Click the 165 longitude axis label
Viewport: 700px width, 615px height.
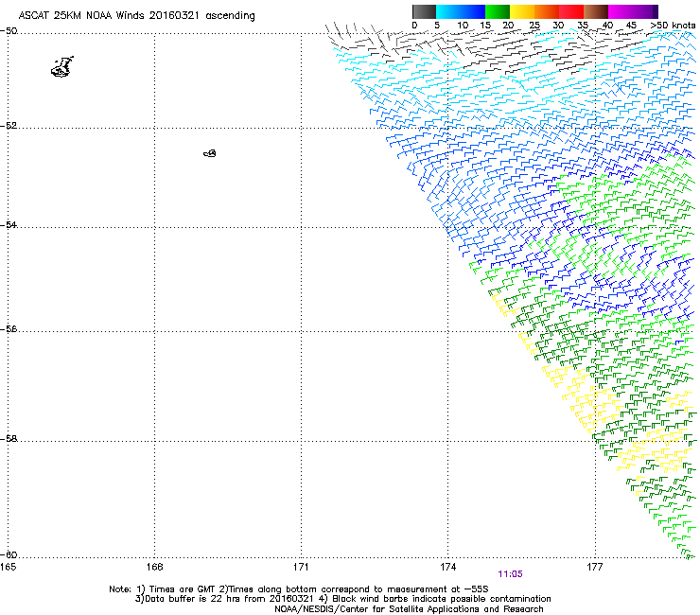tap(8, 567)
